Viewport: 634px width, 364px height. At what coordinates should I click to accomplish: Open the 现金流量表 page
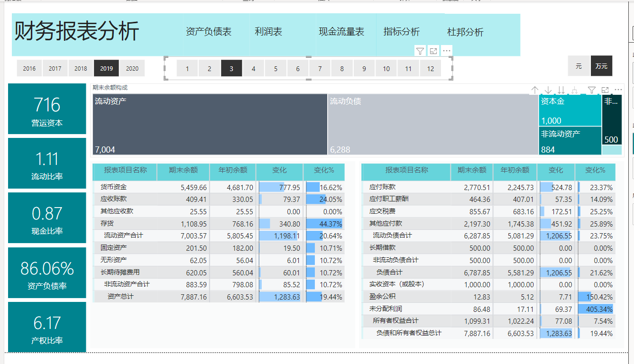pos(341,32)
